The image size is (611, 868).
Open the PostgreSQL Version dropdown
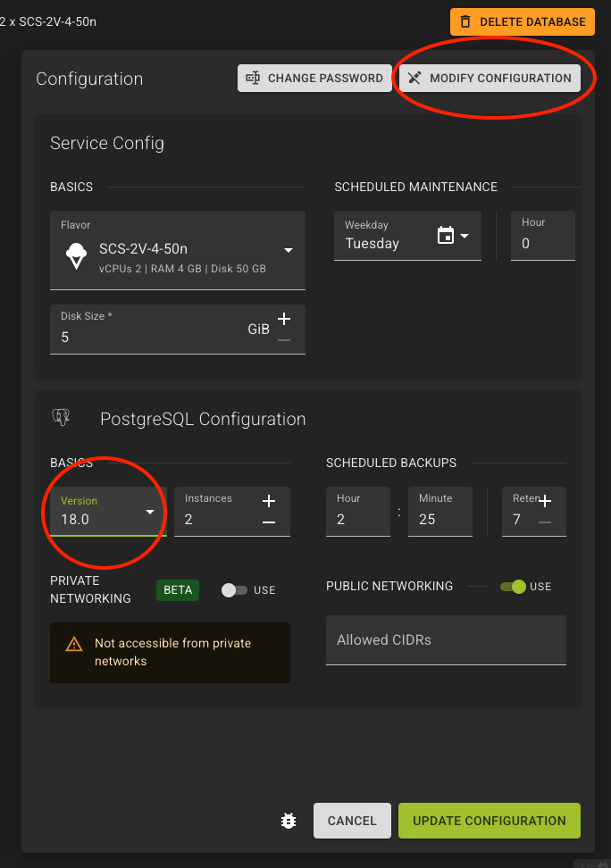pos(108,512)
